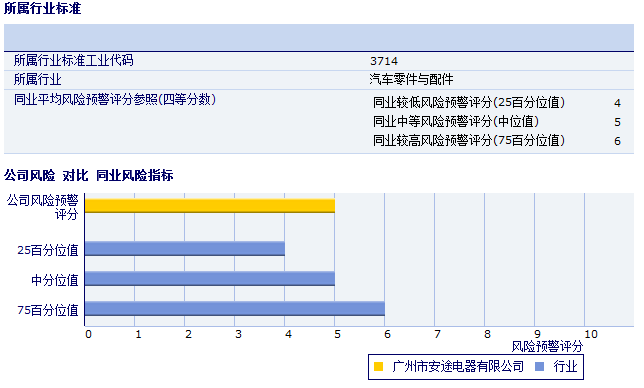Select the 75百分位值 blue bar
644x388 pixels.
click(235, 309)
